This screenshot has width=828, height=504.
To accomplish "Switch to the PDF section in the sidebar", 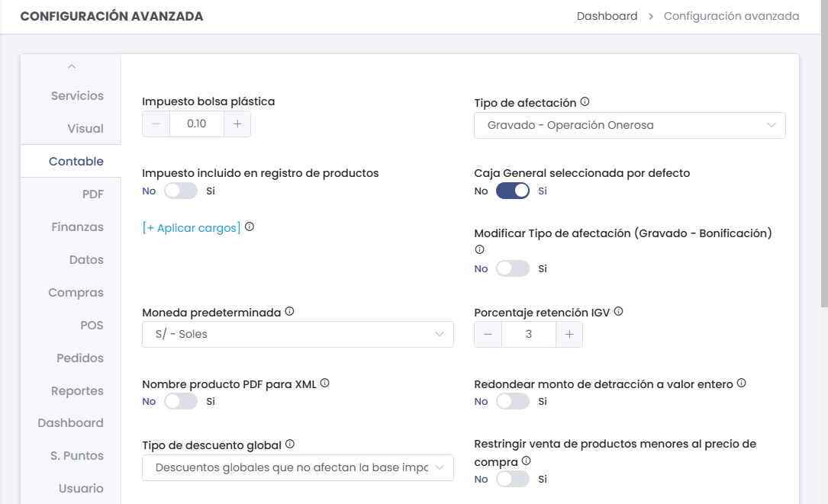I will coord(93,194).
